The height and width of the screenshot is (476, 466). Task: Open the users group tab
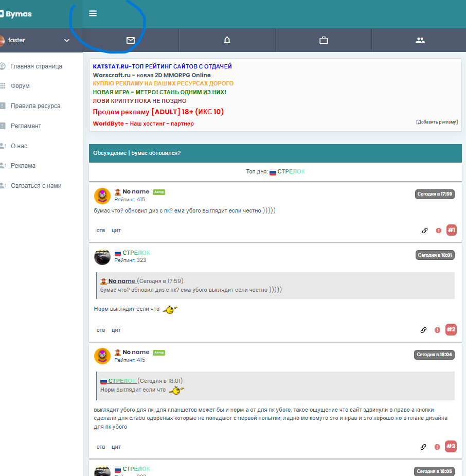pyautogui.click(x=420, y=40)
